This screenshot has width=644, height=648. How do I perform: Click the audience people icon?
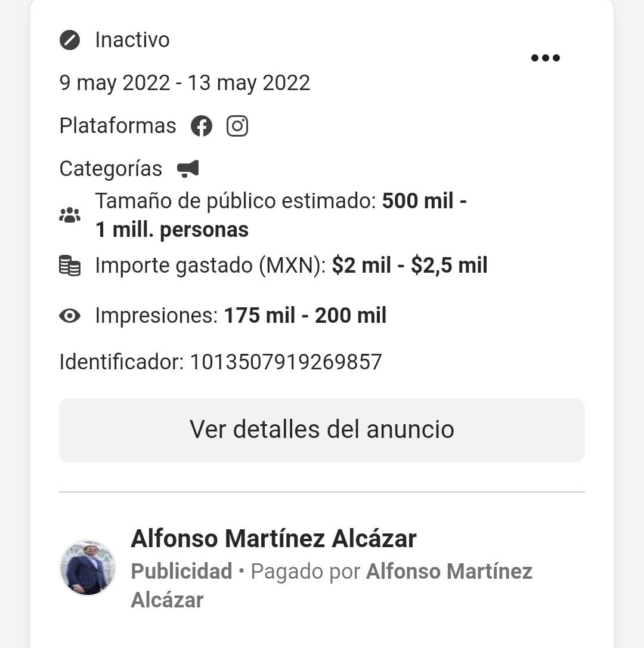tap(70, 215)
